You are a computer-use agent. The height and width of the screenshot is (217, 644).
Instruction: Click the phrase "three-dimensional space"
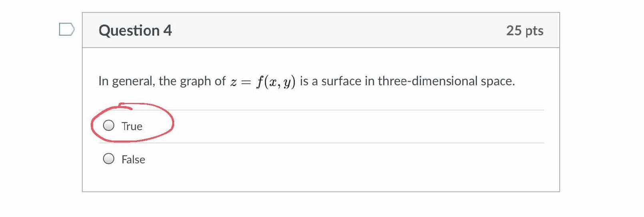[x=445, y=81]
